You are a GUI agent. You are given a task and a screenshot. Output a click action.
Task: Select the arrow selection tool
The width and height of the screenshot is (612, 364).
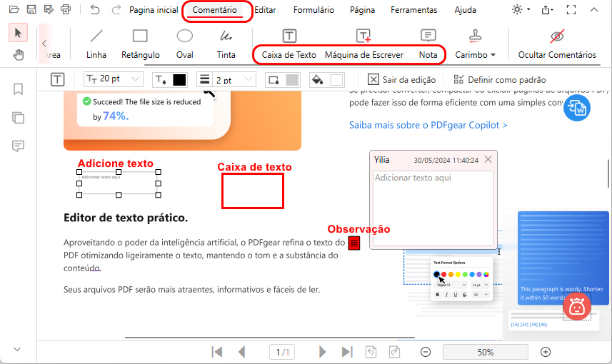coord(18,33)
